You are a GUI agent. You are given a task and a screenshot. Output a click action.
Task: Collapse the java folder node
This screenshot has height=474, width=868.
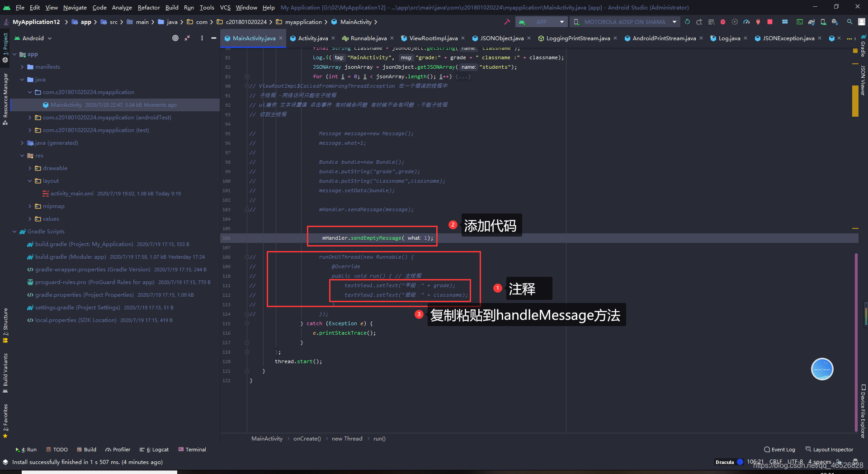coord(22,80)
